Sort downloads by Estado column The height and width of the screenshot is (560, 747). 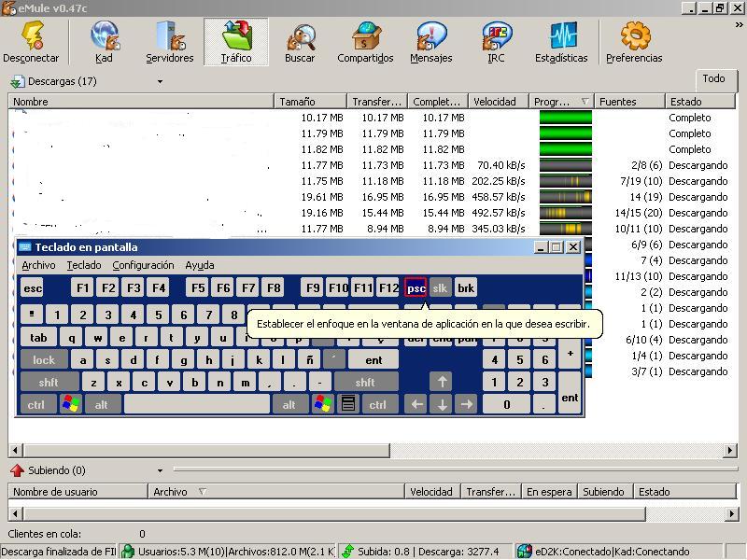click(699, 102)
